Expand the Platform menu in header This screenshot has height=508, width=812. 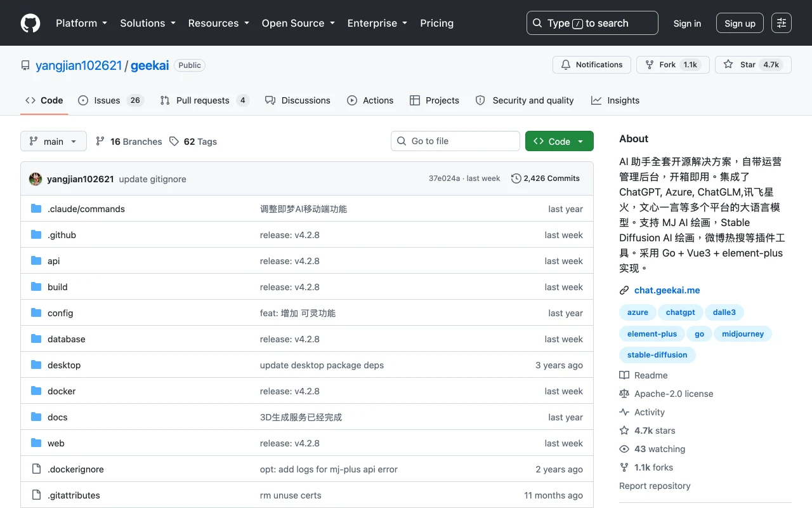tap(82, 23)
